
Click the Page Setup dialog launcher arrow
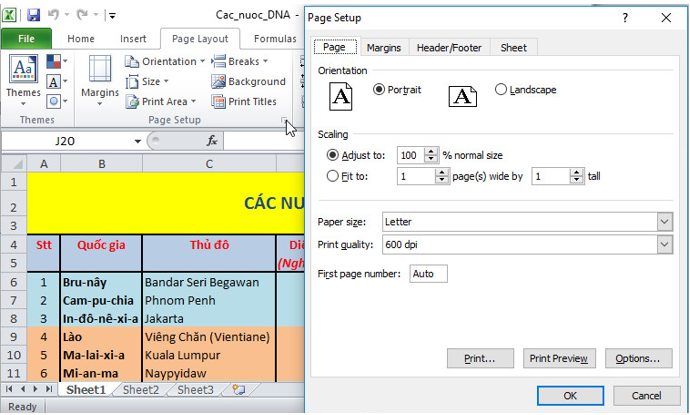point(284,120)
